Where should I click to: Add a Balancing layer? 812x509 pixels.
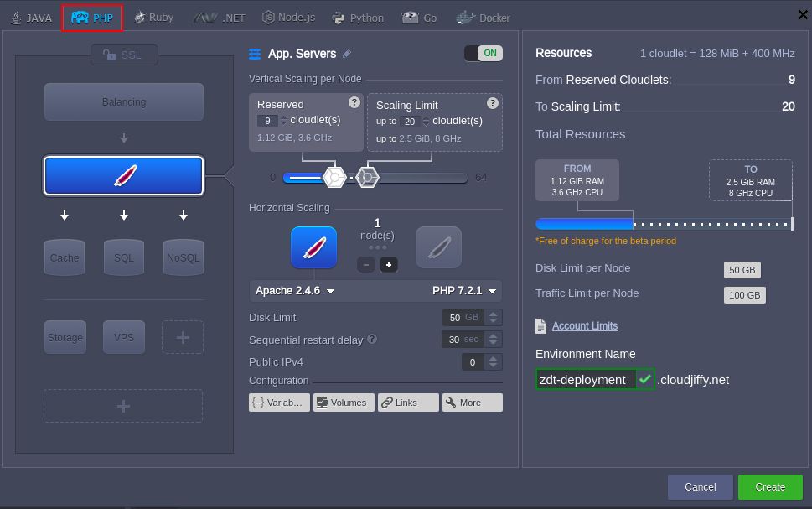click(124, 102)
